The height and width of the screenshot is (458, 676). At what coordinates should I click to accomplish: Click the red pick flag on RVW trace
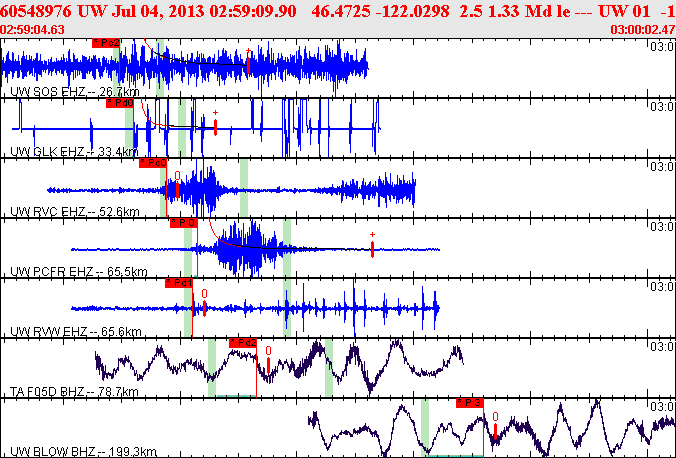tap(179, 283)
